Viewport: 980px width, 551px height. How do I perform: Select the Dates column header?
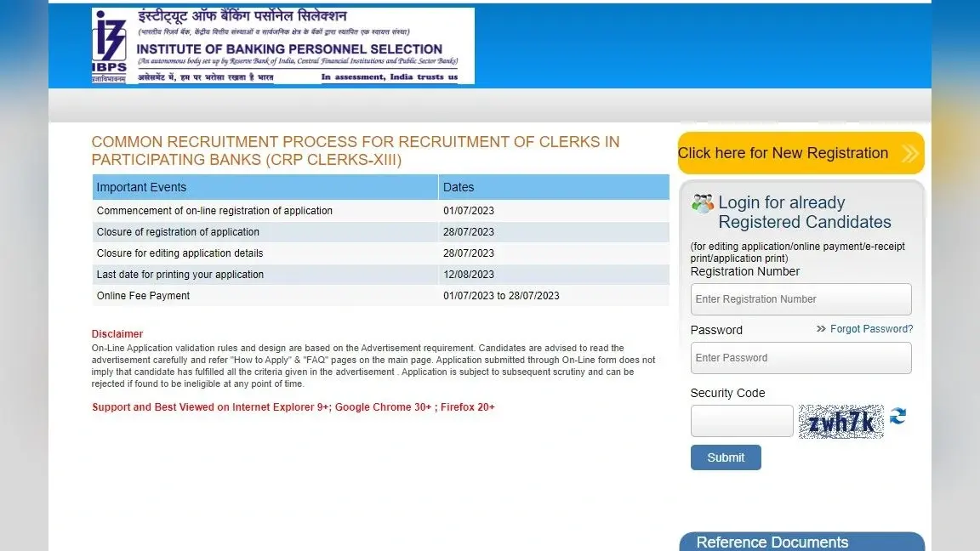pos(554,187)
